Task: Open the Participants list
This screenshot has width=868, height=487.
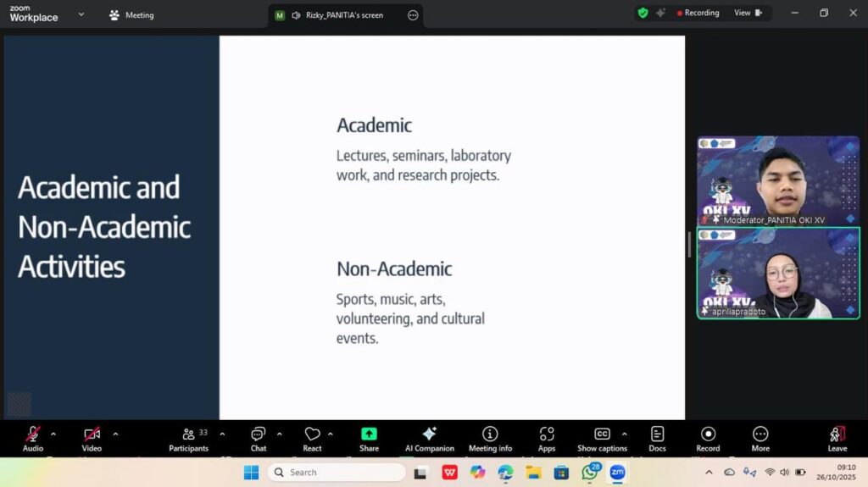Action: (x=188, y=438)
